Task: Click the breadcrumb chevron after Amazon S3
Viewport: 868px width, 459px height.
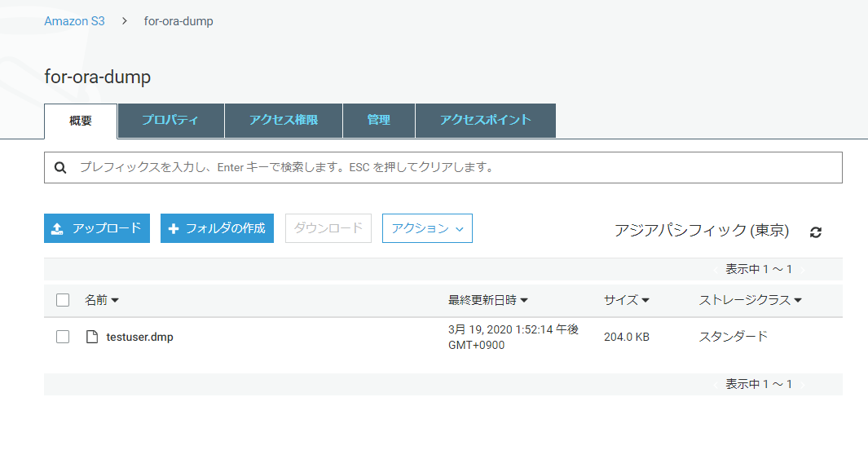Action: click(125, 21)
